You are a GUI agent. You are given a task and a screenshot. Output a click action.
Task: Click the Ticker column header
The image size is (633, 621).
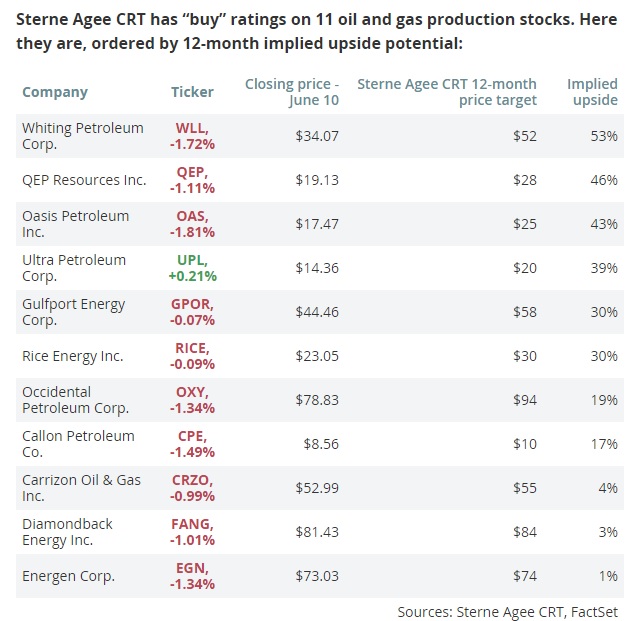click(x=192, y=92)
